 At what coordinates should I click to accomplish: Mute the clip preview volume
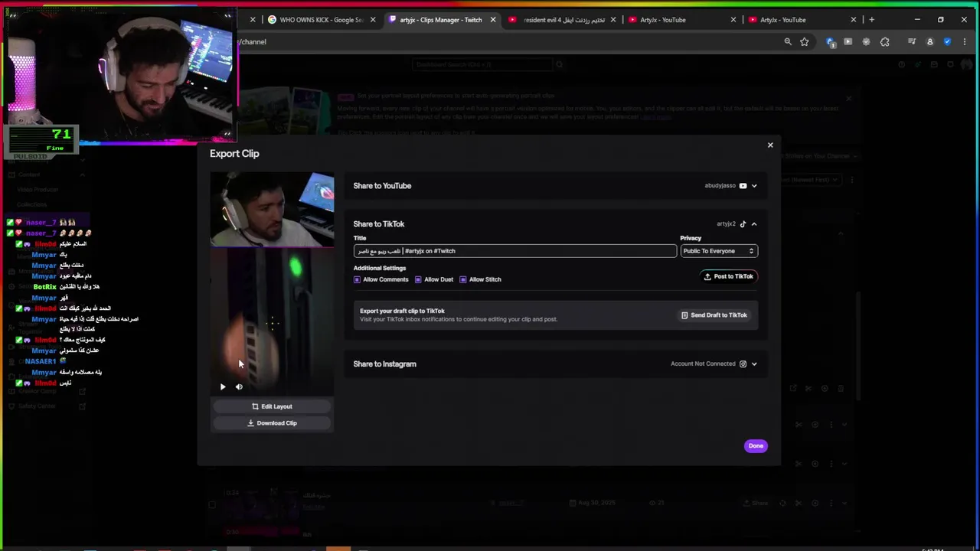pyautogui.click(x=239, y=387)
